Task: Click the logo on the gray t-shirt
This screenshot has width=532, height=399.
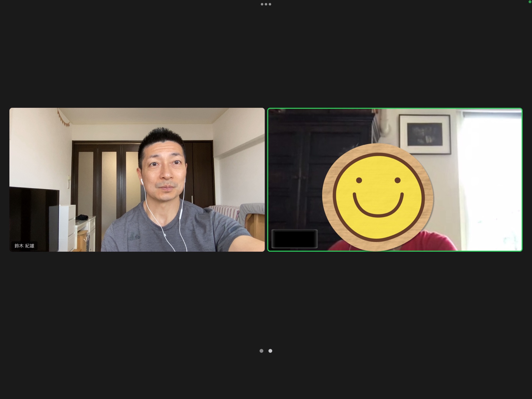Action: coord(134,236)
